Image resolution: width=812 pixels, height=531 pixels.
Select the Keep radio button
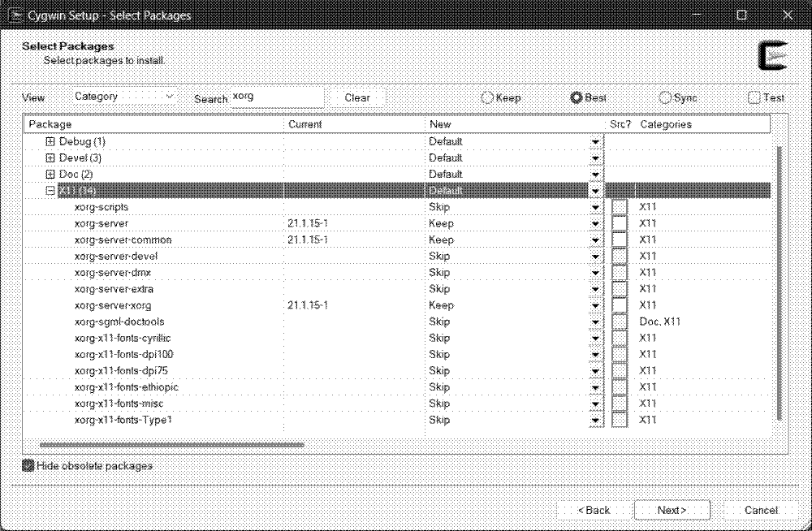490,97
